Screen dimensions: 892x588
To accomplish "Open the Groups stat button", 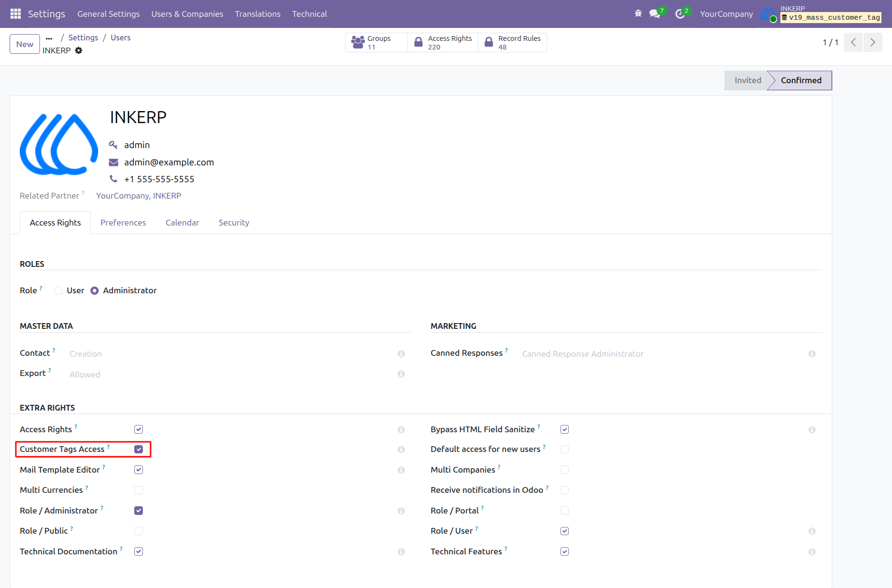I will [376, 42].
